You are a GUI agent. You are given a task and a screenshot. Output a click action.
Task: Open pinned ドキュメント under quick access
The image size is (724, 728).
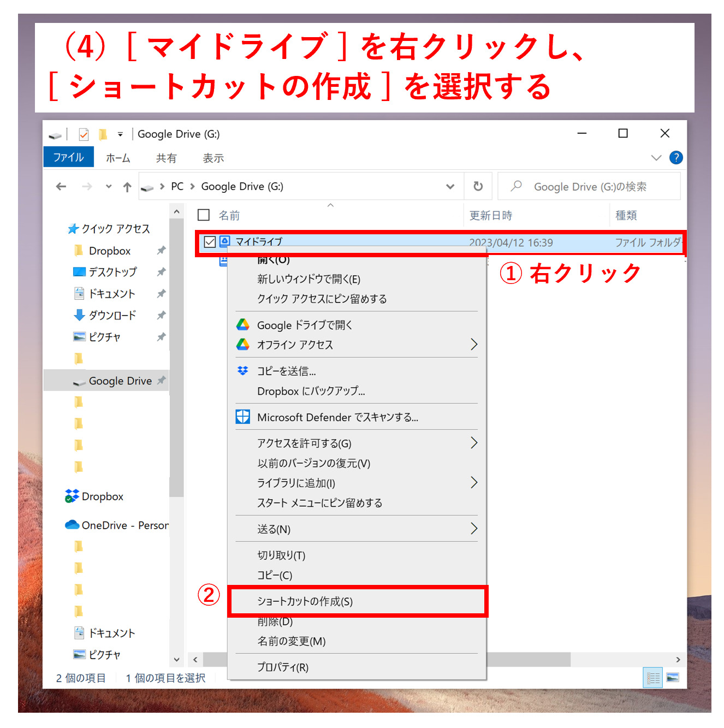(x=104, y=294)
